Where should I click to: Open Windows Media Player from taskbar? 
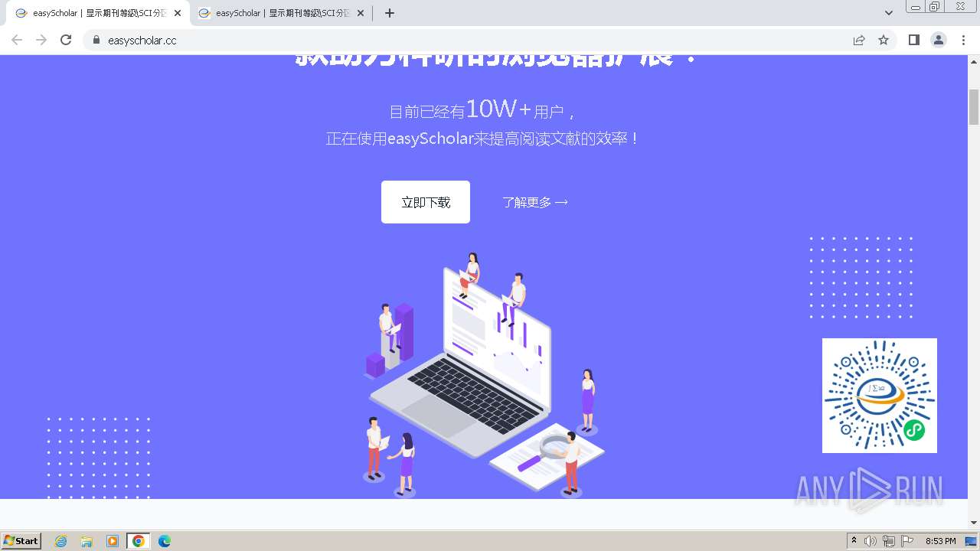[x=113, y=541]
